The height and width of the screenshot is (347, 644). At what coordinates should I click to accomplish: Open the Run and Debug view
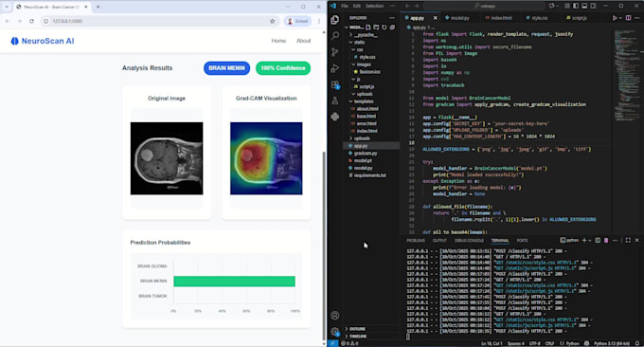pos(335,68)
